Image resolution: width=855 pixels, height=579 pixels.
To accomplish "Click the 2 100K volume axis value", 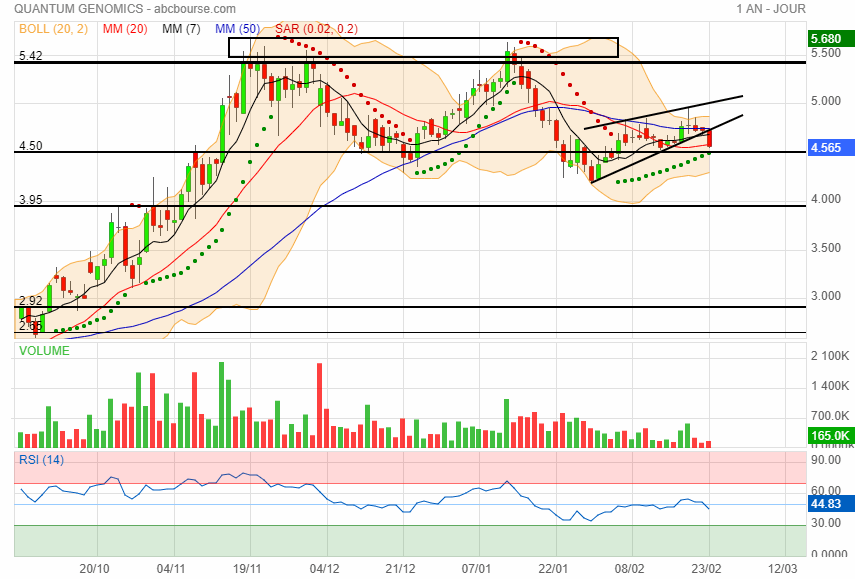I will point(829,356).
